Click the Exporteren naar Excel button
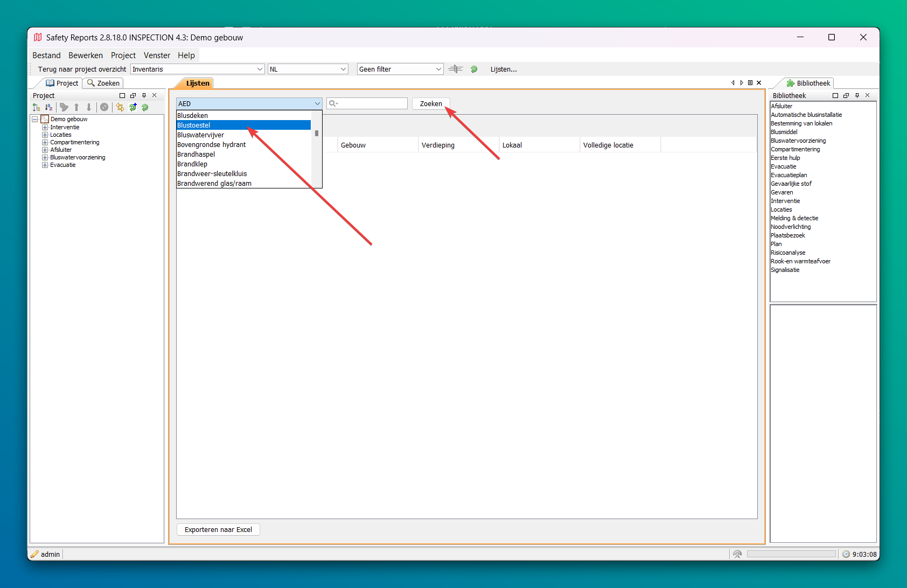 (218, 529)
